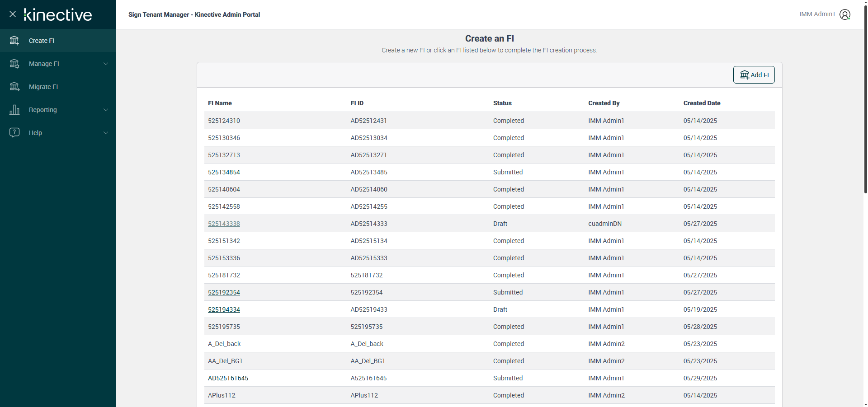Click the Kinective logo
This screenshot has width=868, height=407.
point(58,14)
